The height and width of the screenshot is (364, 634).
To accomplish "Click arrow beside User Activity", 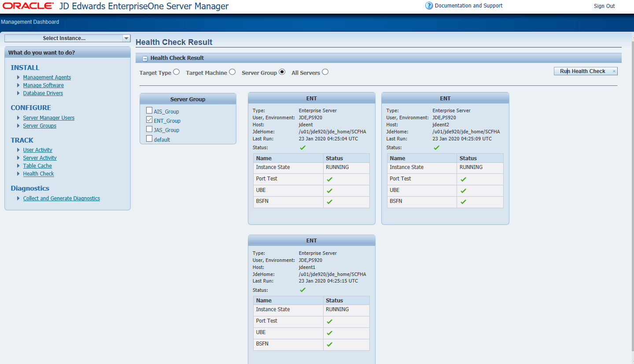I will (18, 150).
